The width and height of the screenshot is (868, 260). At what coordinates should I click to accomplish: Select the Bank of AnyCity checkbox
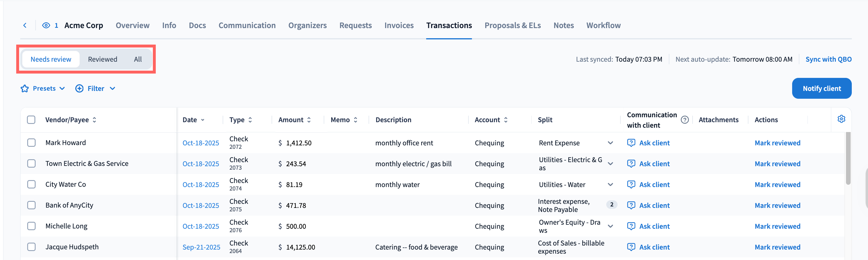click(31, 206)
